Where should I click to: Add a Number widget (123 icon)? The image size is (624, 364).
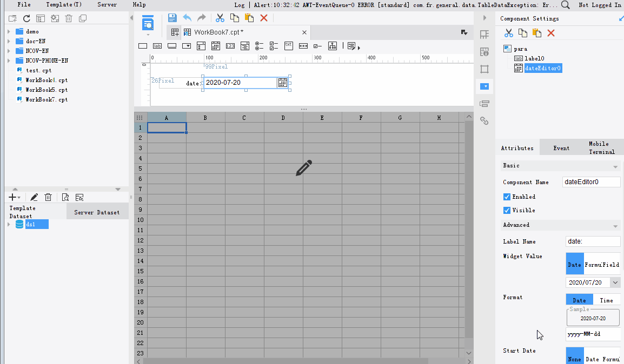click(230, 46)
